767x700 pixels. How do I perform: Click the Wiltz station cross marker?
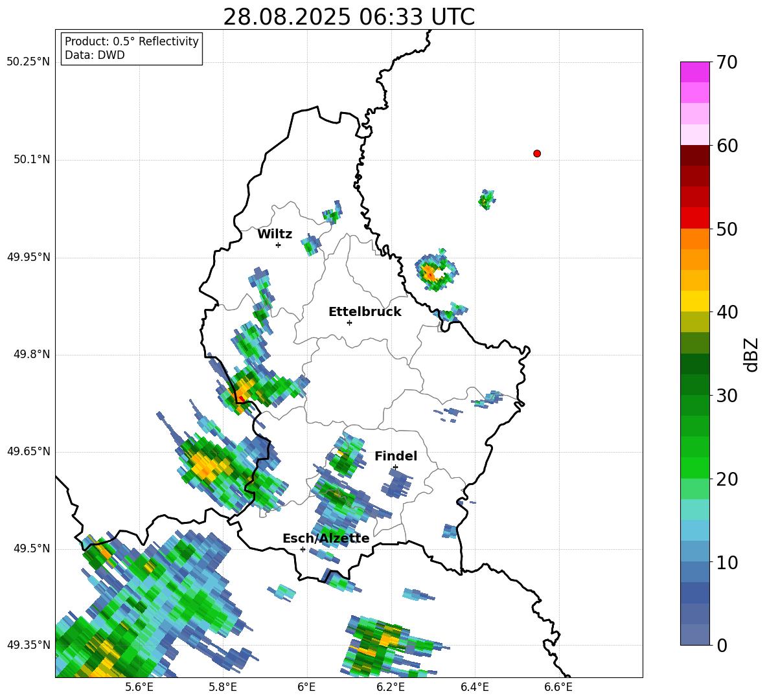[x=278, y=245]
